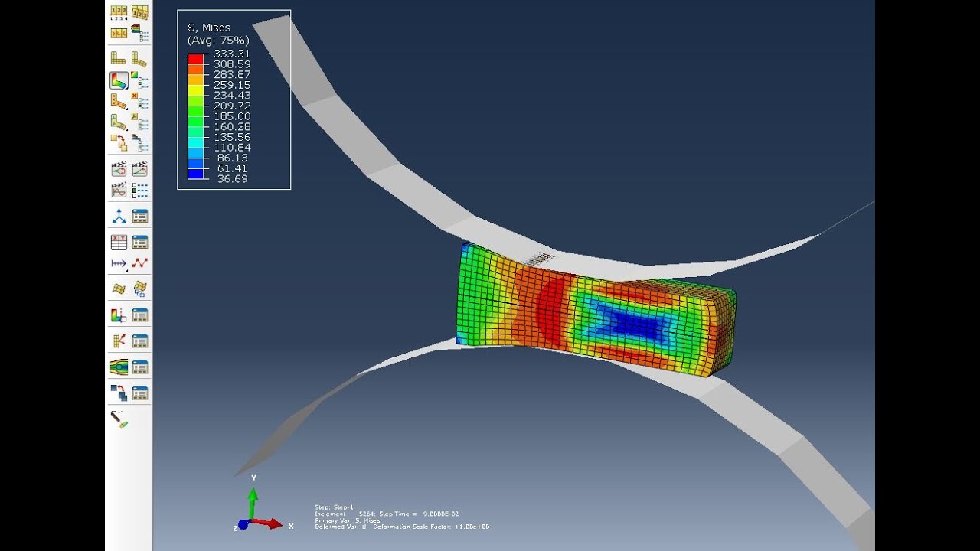
Task: Click the yellow legend swatch beside 259.15
Action: tap(196, 90)
